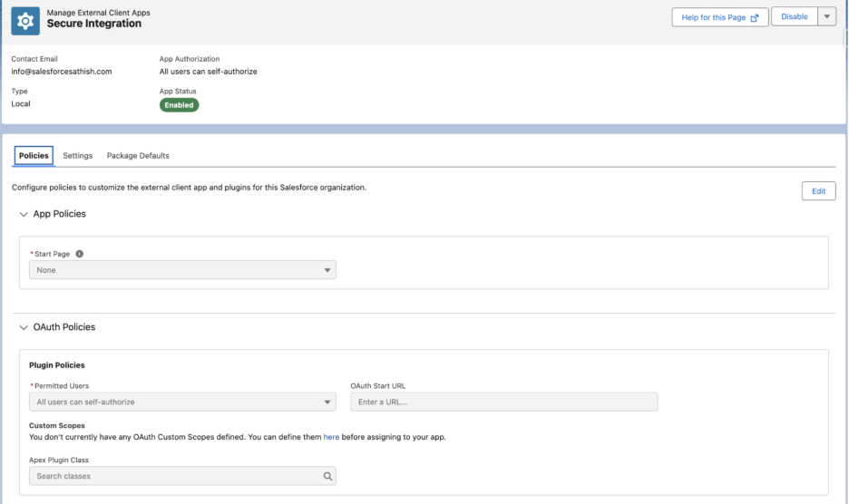Click the Disable button
Viewport: 849px width, 504px height.
(x=794, y=17)
